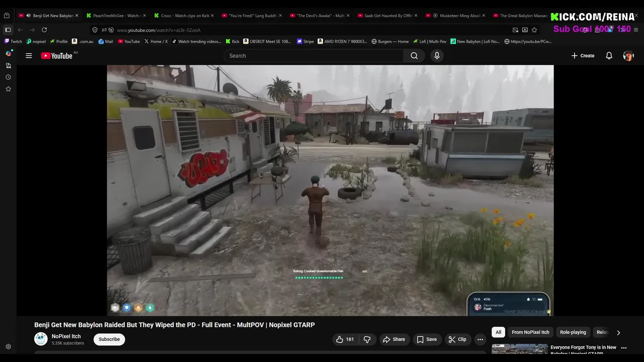
Task: Save the video to a playlist
Action: click(x=426, y=339)
